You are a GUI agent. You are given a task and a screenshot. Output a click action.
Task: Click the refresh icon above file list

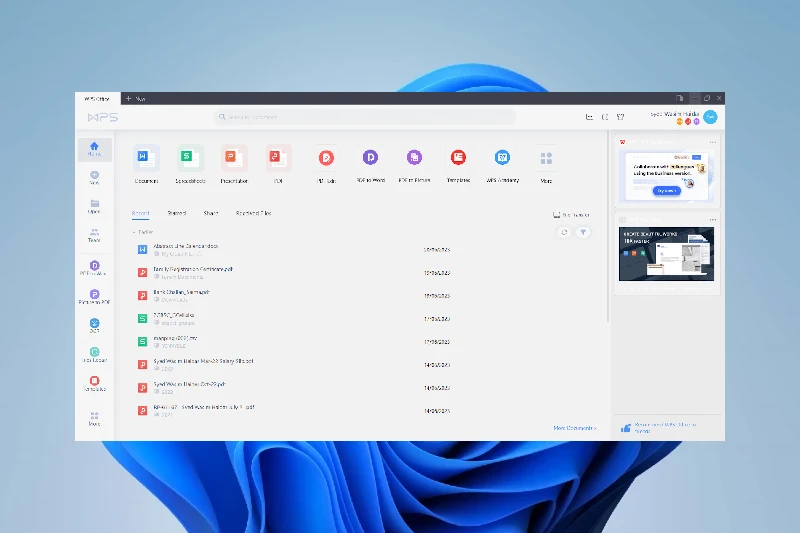(564, 232)
